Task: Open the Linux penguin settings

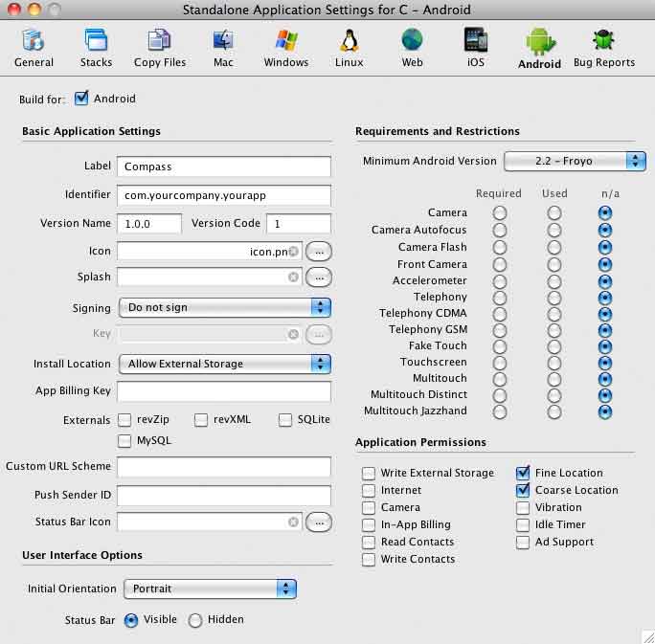Action: tap(350, 47)
